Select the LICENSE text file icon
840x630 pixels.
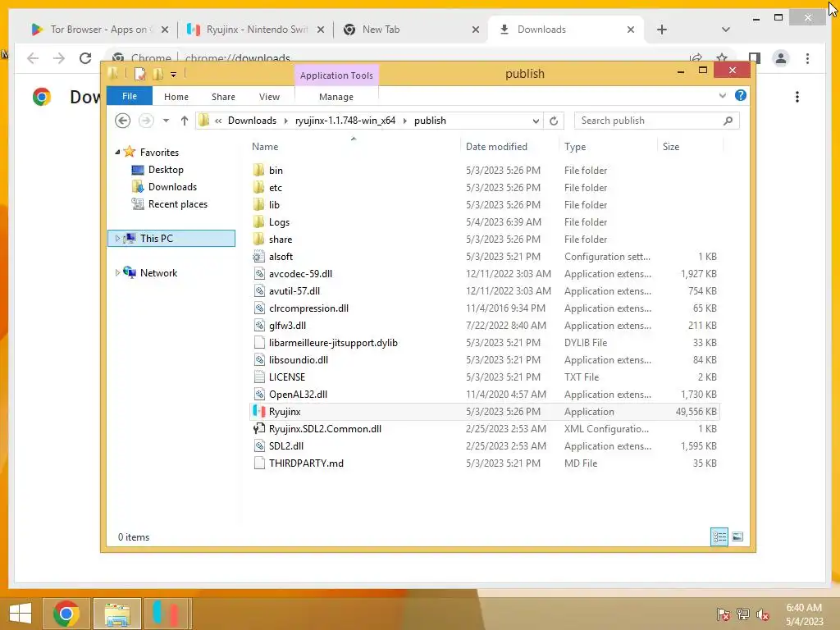pyautogui.click(x=258, y=377)
